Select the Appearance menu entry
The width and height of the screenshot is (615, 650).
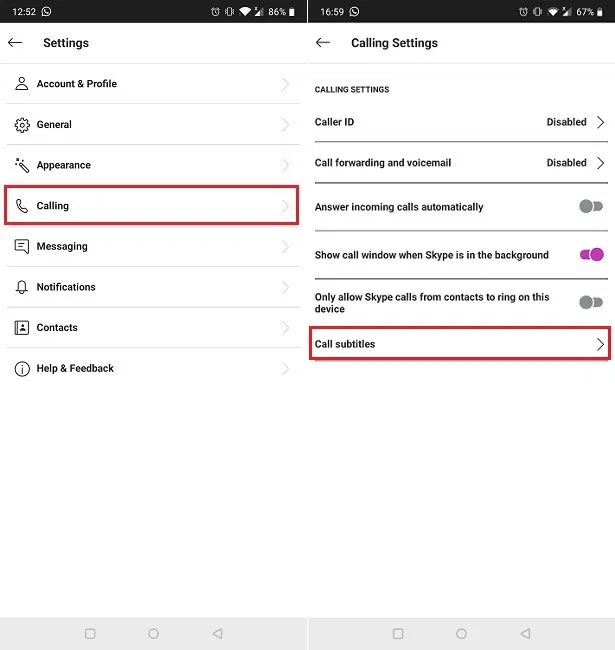[153, 165]
